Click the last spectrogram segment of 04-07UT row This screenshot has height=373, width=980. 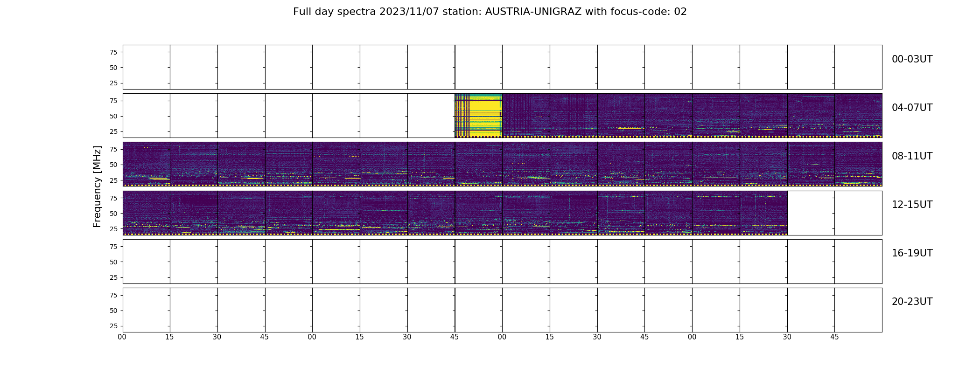(x=858, y=115)
